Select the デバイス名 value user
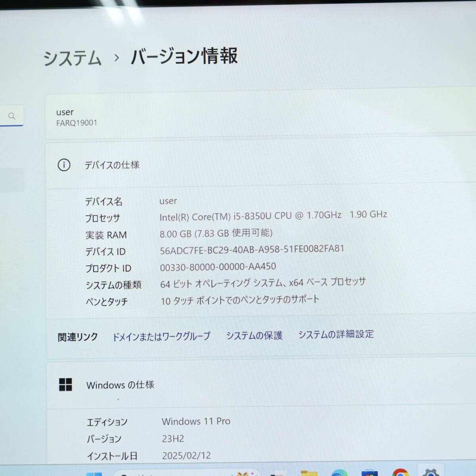476x476 pixels. coord(168,201)
